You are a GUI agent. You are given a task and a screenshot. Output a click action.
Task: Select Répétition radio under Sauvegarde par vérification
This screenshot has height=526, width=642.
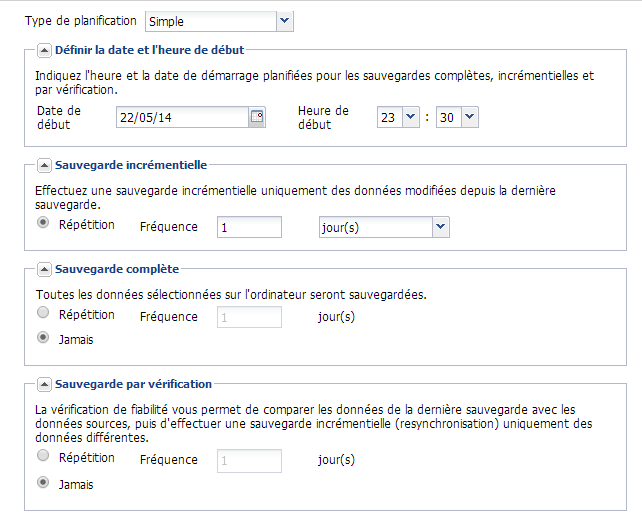point(43,456)
